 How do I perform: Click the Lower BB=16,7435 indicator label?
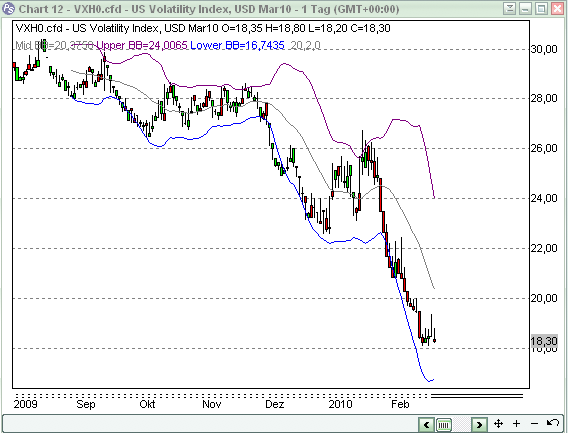(x=237, y=45)
